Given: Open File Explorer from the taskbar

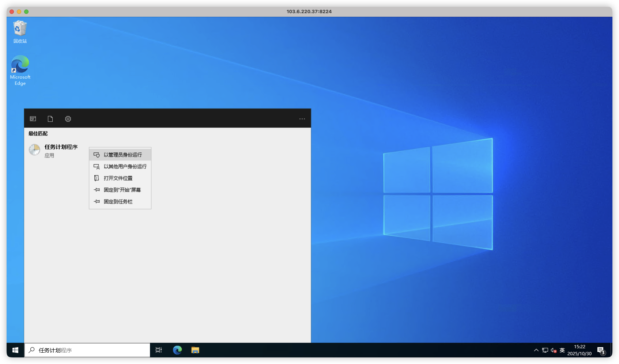Looking at the screenshot, I should (195, 350).
